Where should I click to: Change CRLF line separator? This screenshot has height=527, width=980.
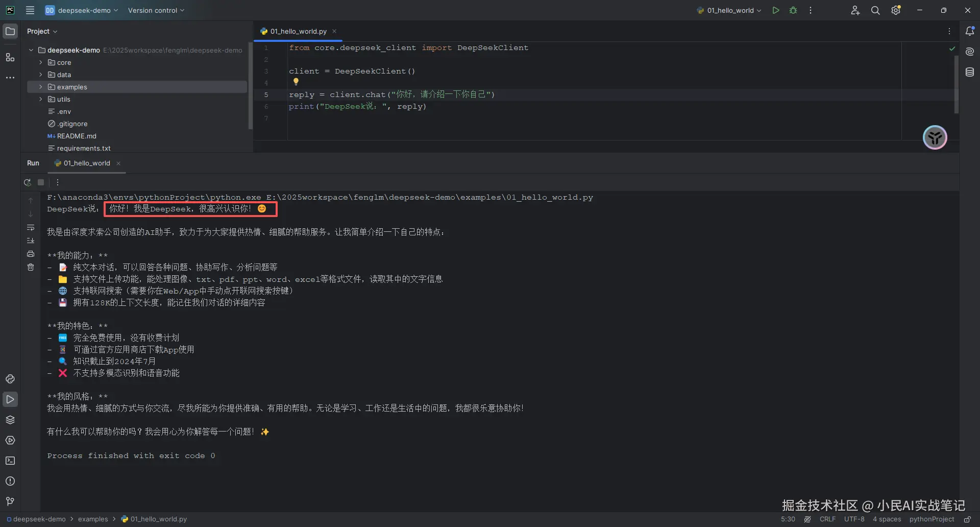point(827,519)
